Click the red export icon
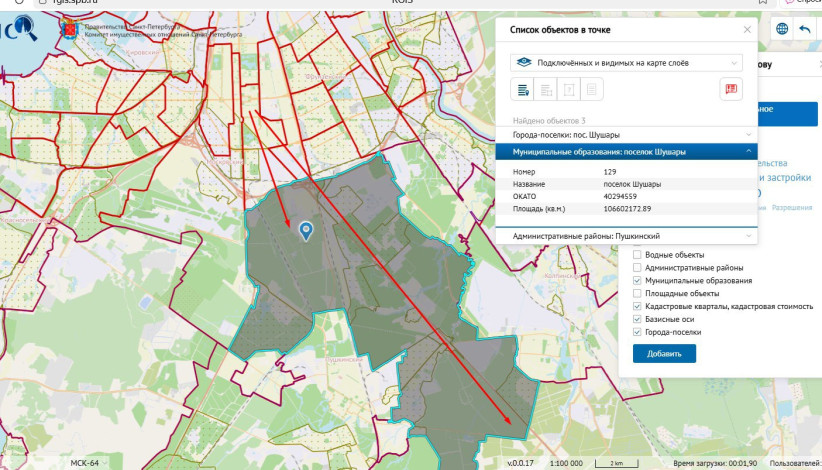This screenshot has width=822, height=470. click(x=731, y=90)
